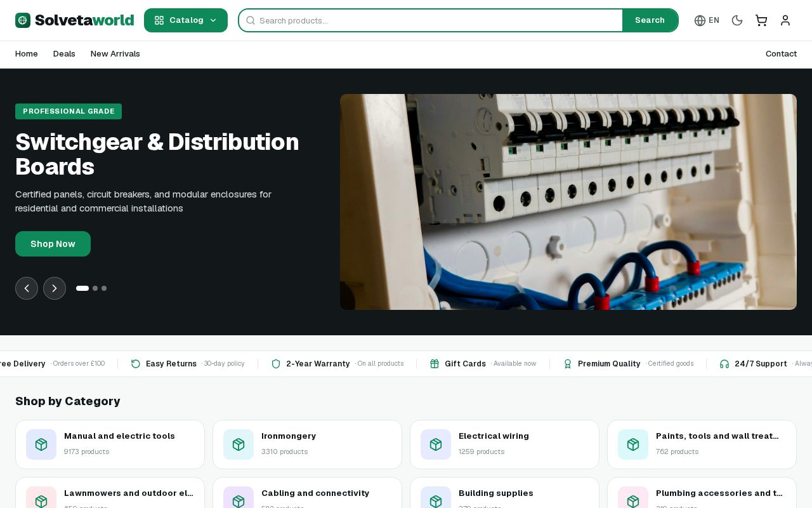Expand the Catalog dropdown menu

pos(186,20)
